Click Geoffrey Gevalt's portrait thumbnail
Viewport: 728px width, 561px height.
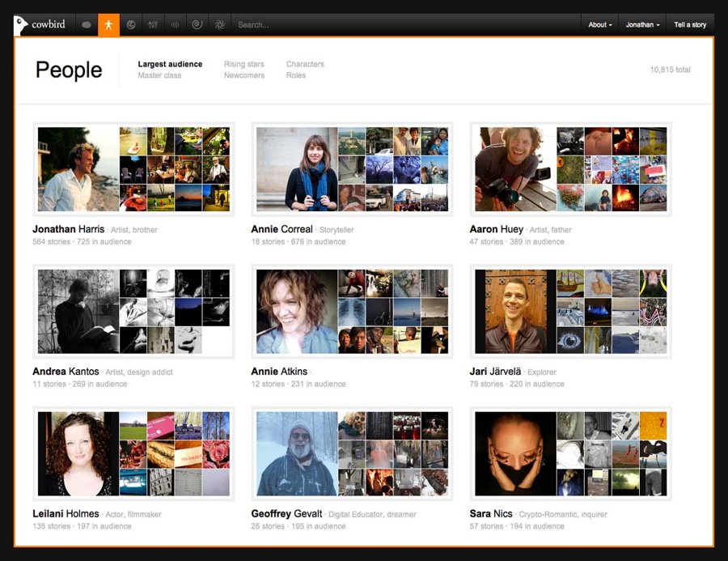tap(297, 453)
